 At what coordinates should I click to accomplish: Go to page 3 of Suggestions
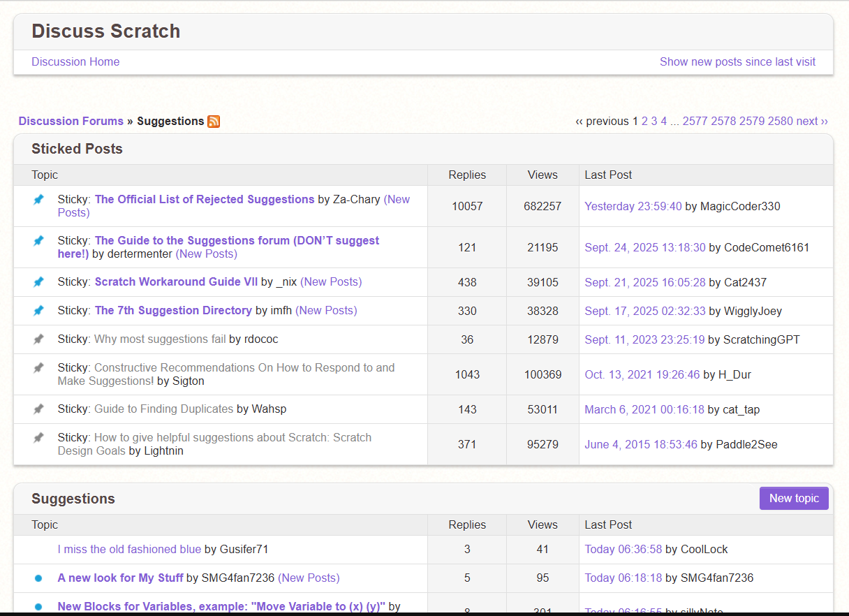coord(654,121)
